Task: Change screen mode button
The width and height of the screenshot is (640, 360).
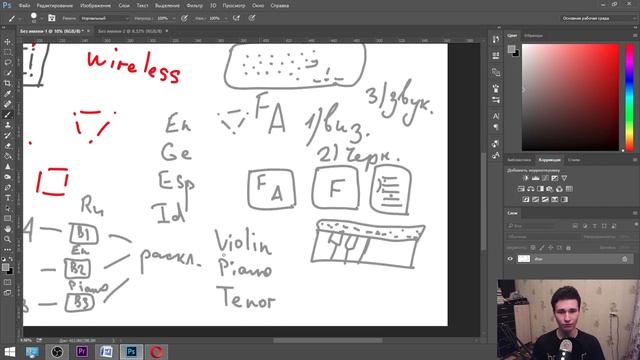Action: [x=7, y=293]
